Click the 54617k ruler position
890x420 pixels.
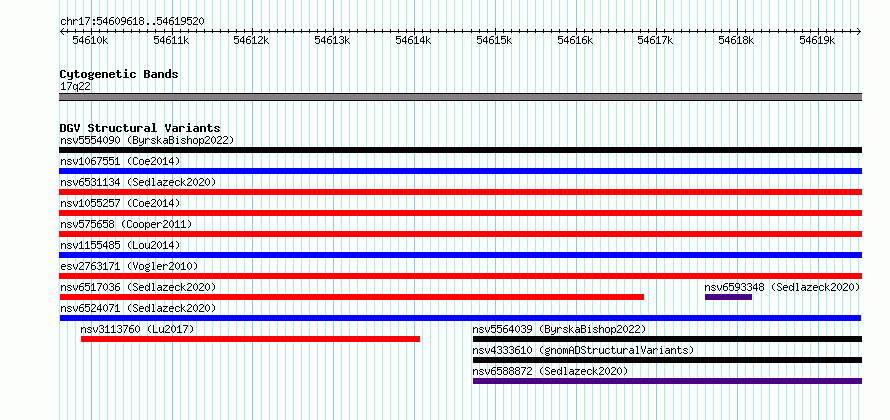(656, 40)
